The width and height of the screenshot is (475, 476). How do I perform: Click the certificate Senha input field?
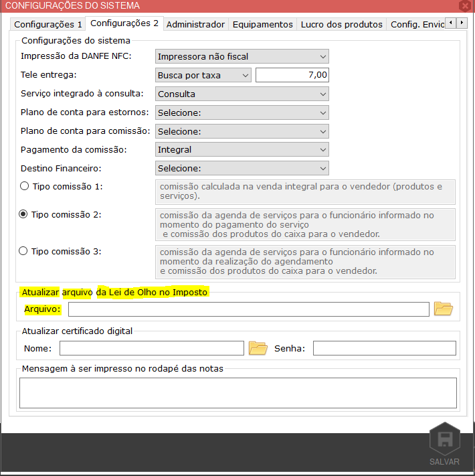(384, 348)
